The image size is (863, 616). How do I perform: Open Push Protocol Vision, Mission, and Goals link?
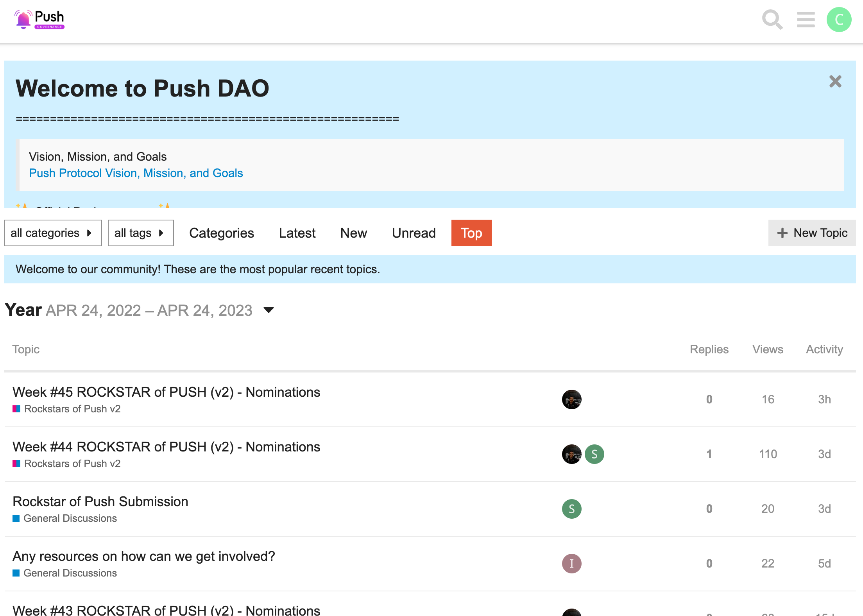click(136, 173)
